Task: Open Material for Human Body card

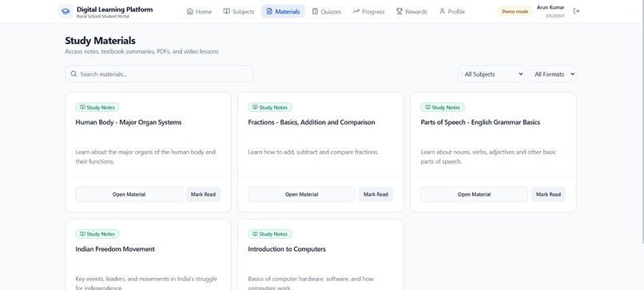Action: (x=129, y=194)
